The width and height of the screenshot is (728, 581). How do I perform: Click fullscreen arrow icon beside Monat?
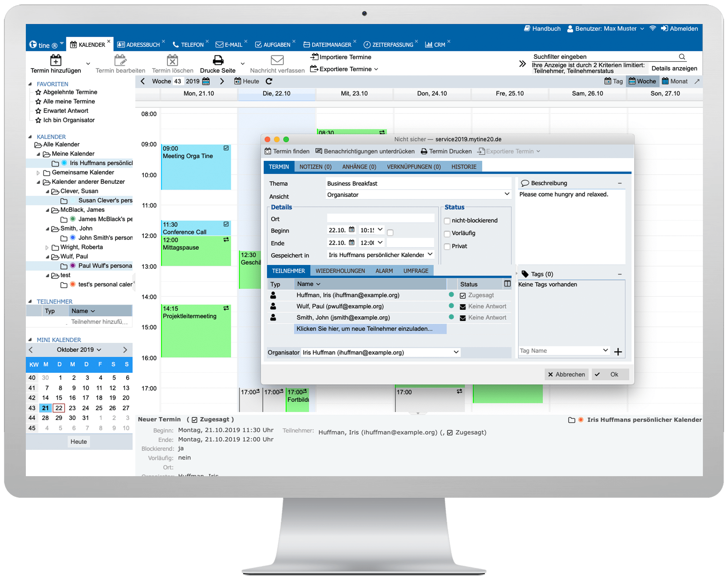coord(697,81)
